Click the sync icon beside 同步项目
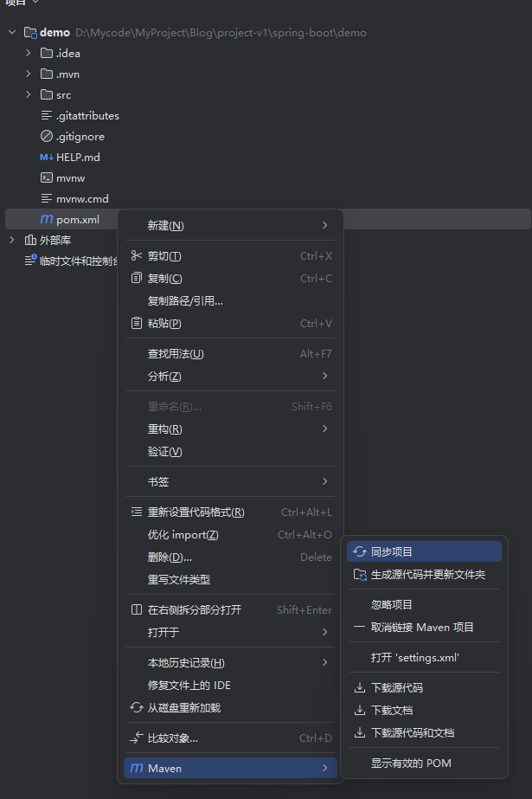532x799 pixels. (x=360, y=552)
